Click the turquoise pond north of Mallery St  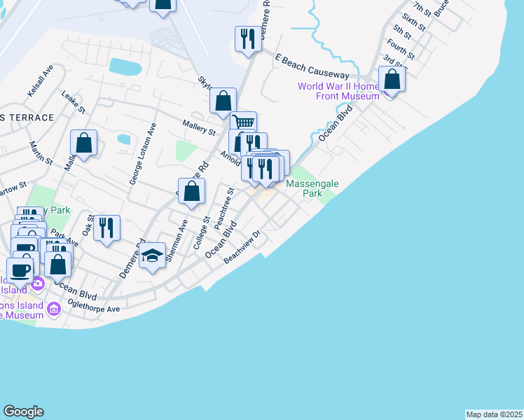[x=125, y=66]
